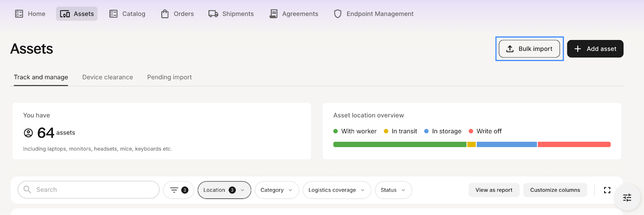Click the Bulk import button
The image size is (644, 215).
(x=529, y=49)
